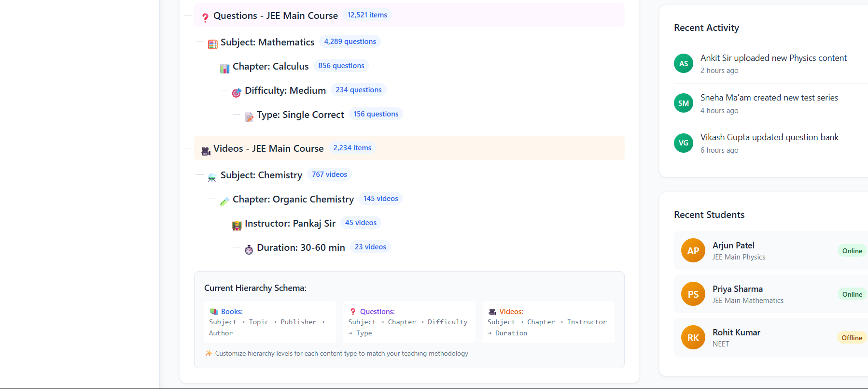
Task: Select the Subject: Chemistry tree item
Action: tap(261, 175)
